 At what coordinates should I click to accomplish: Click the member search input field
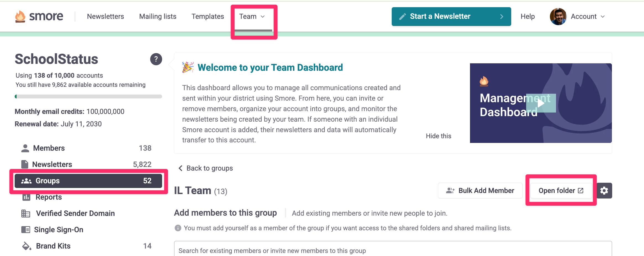[x=393, y=250]
